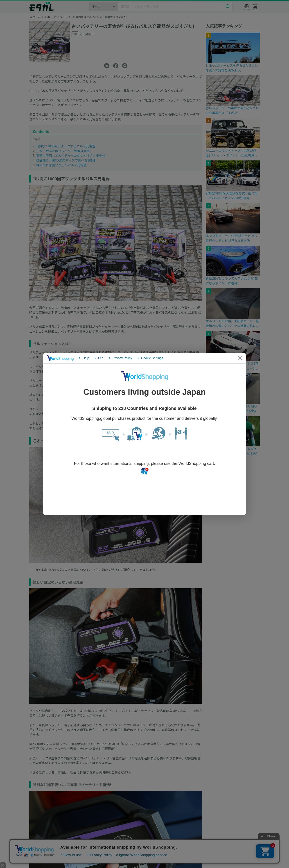Image resolution: width=289 pixels, height=868 pixels.
Task: Open Cookie Settings in WorldShopping dialog
Action: 150,358
